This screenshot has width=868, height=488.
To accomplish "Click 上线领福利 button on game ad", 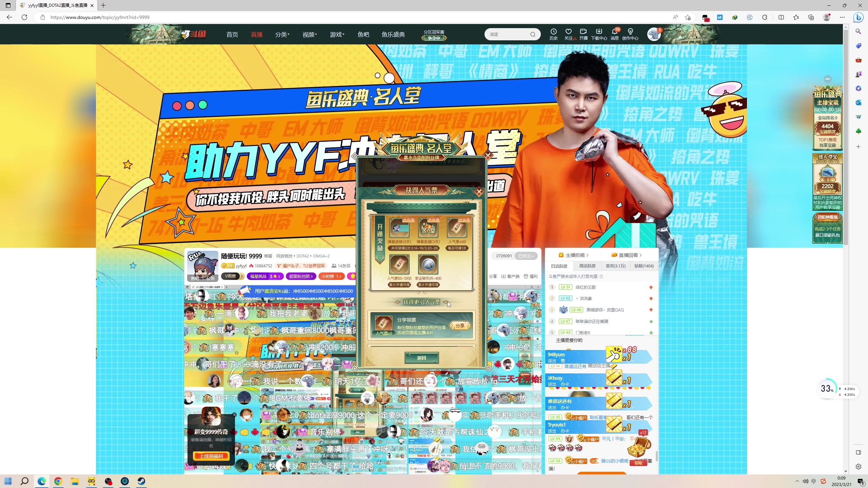I will tap(211, 456).
